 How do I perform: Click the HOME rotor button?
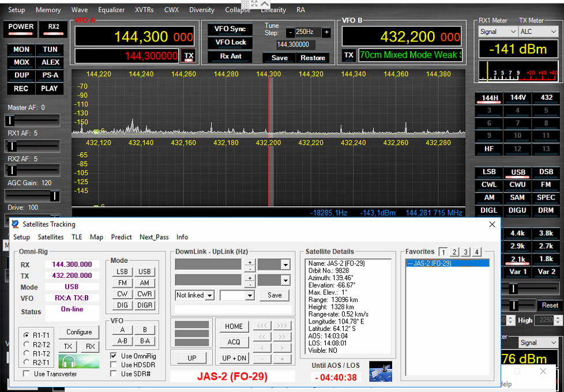(x=234, y=326)
